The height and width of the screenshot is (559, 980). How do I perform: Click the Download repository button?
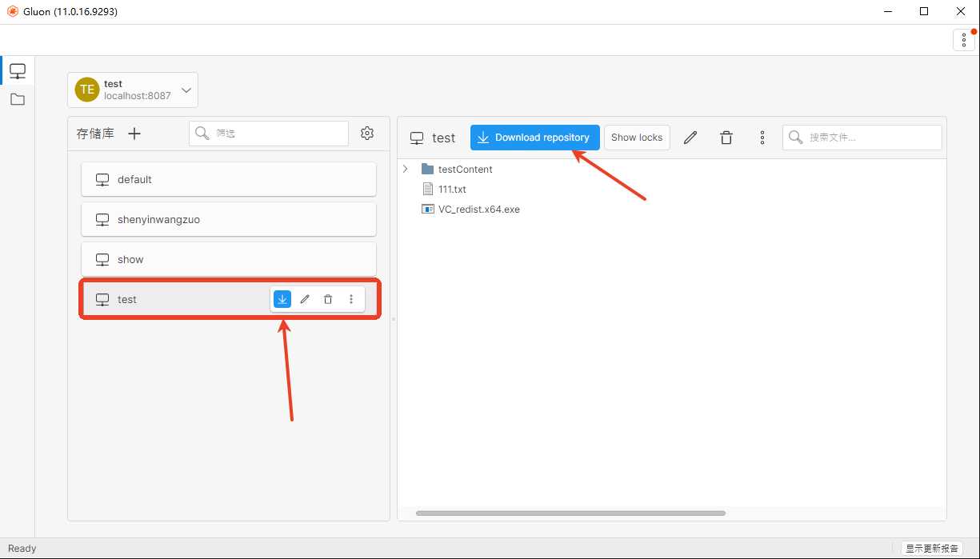pyautogui.click(x=534, y=138)
